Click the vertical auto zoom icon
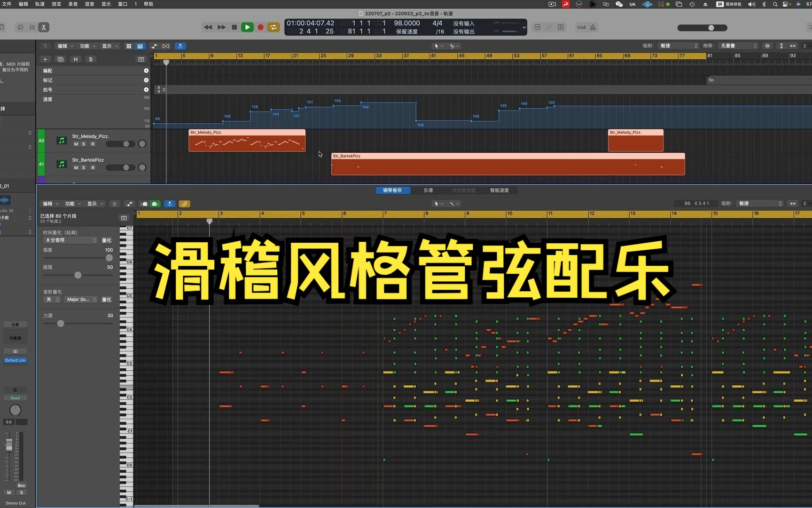The image size is (812, 508). point(781,46)
